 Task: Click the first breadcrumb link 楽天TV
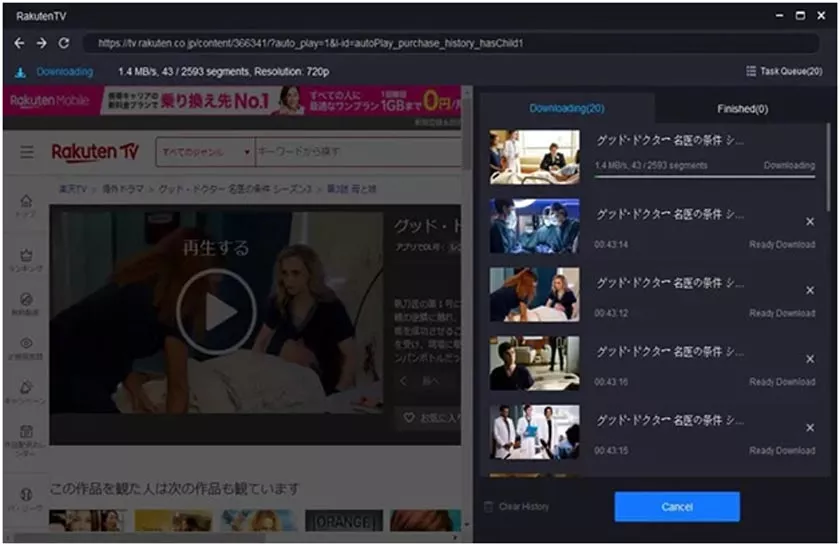click(72, 189)
